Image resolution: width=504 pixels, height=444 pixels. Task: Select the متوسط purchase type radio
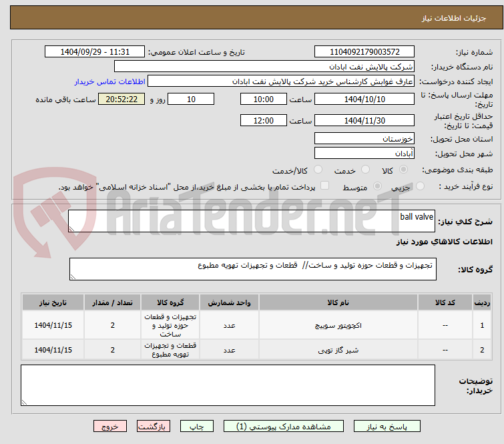click(377, 186)
